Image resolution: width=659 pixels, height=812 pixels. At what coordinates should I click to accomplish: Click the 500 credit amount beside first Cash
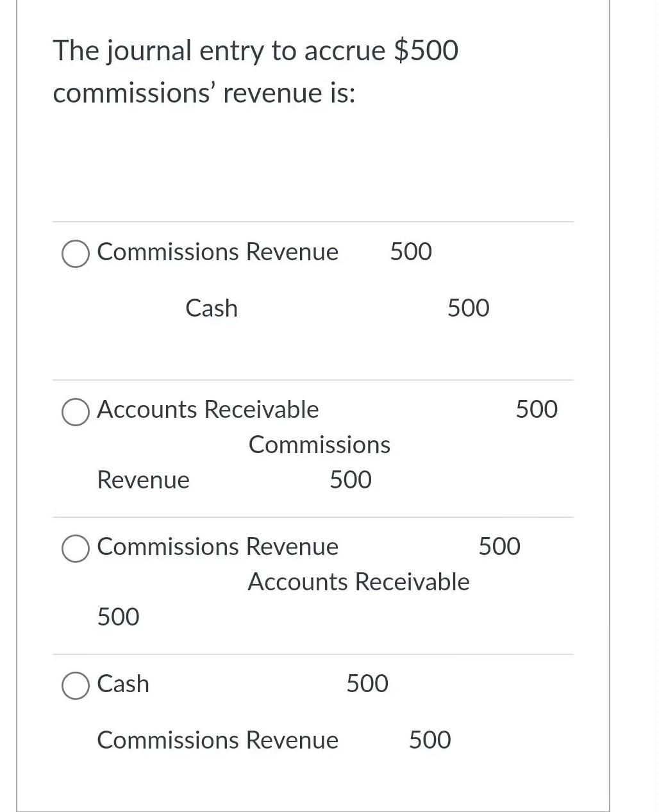pyautogui.click(x=468, y=308)
